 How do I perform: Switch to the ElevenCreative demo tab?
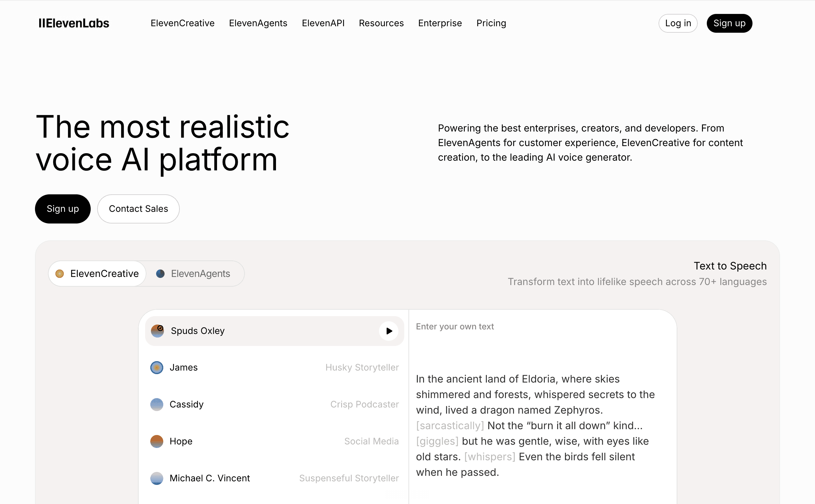(97, 274)
